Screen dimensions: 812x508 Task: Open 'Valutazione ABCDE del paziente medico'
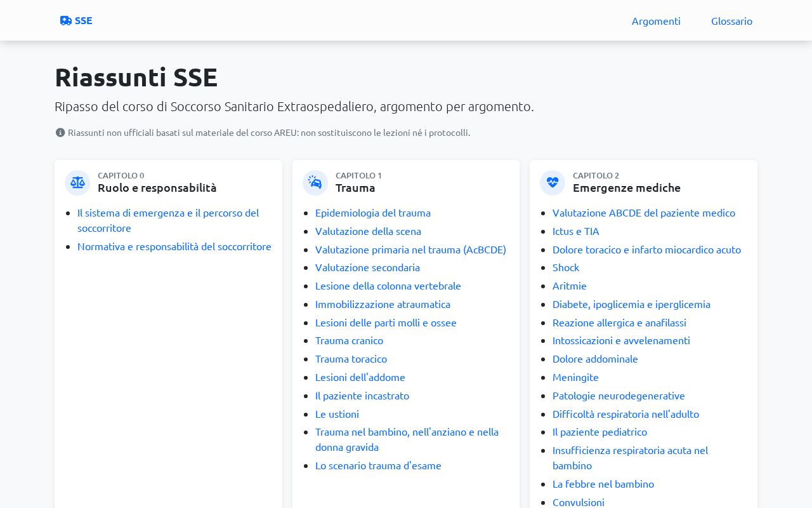[x=644, y=213]
